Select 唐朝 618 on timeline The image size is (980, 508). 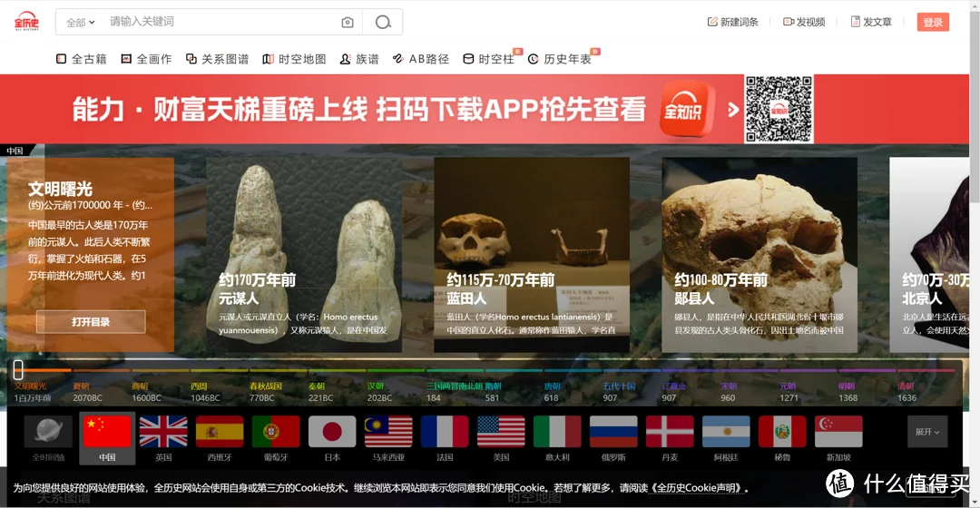coord(552,392)
